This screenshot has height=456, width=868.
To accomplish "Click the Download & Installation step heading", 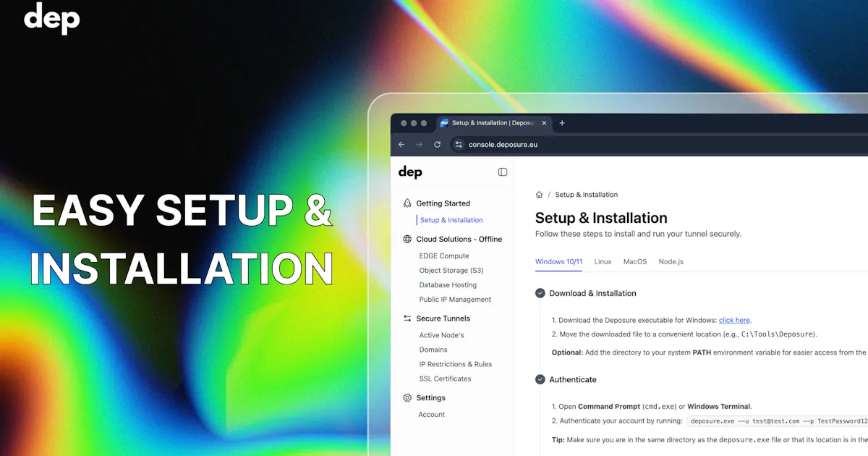I will [x=592, y=293].
